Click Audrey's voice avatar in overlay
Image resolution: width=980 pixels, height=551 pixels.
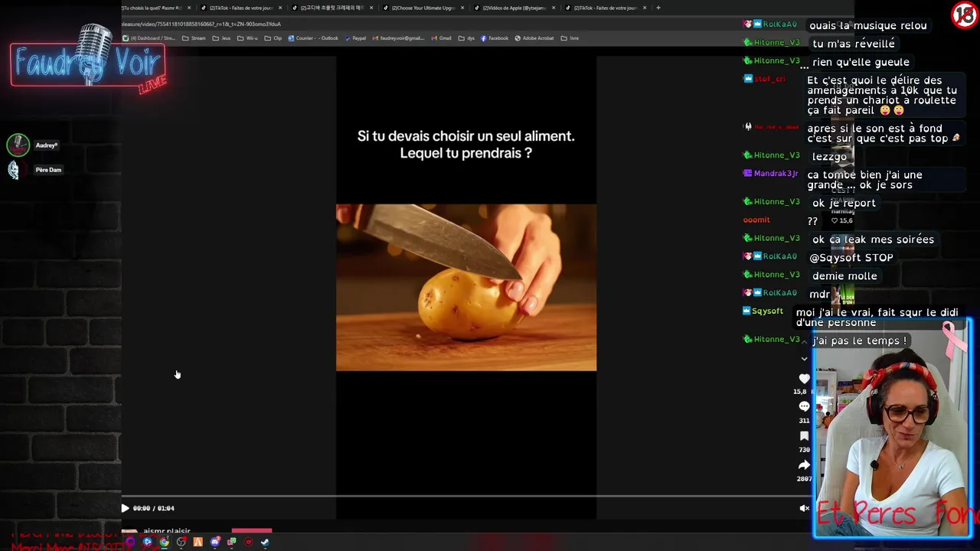coord(18,145)
